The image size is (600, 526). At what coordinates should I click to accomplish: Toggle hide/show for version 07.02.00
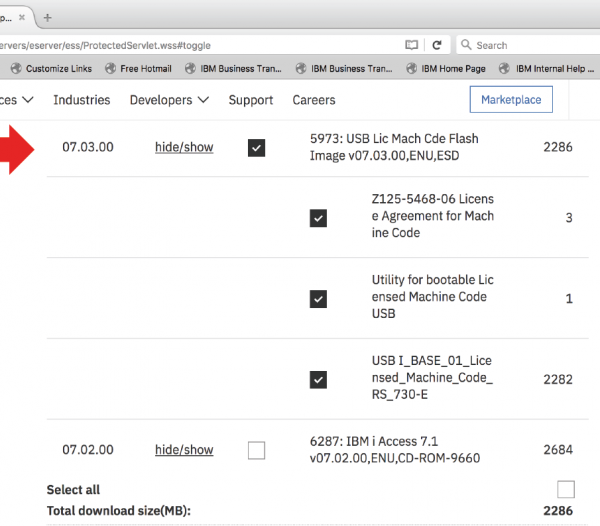184,449
